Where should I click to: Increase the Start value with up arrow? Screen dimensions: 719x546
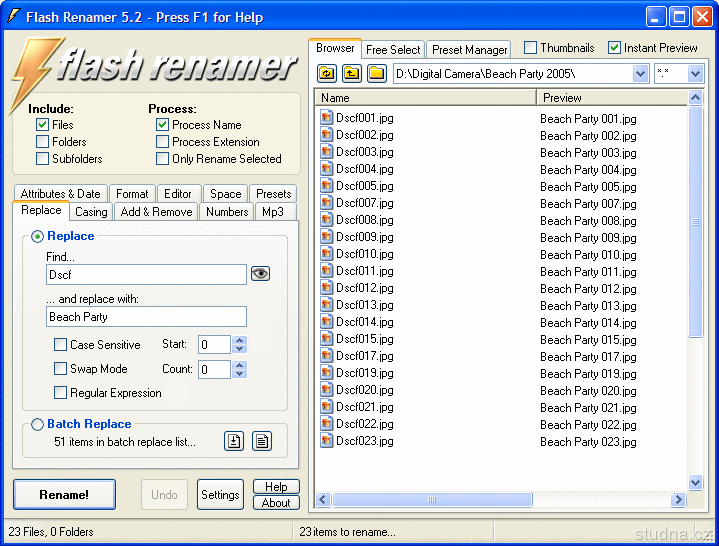[x=239, y=340]
